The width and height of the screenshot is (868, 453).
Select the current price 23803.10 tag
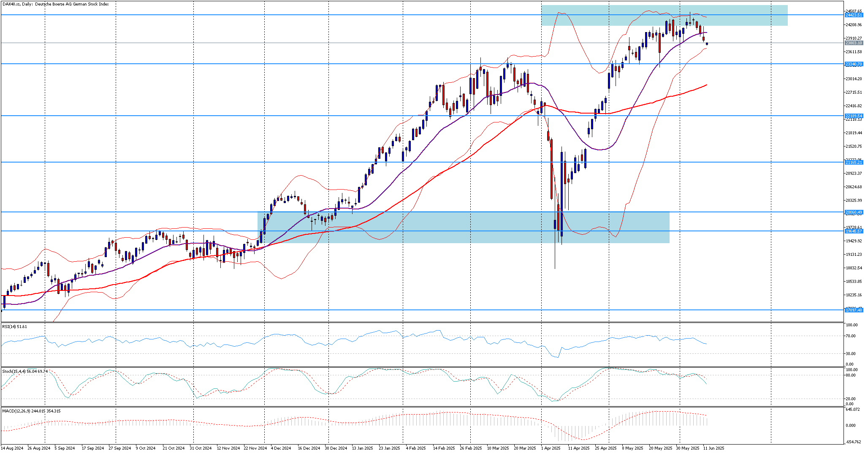854,43
